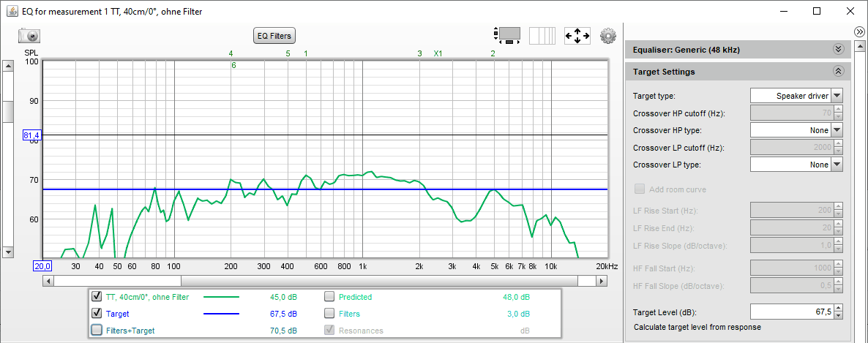Click the 20,0 frequency start value box
Image resolution: width=868 pixels, height=343 pixels.
tap(42, 266)
